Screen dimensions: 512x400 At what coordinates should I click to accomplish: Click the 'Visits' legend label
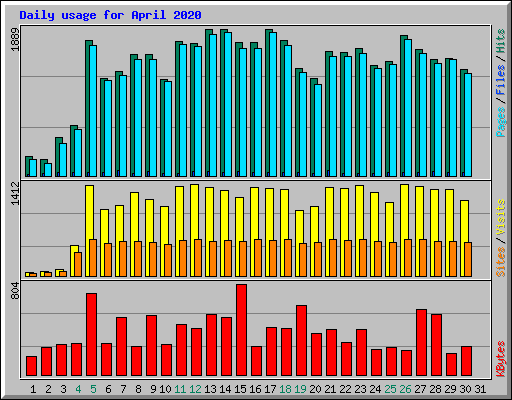(501, 217)
